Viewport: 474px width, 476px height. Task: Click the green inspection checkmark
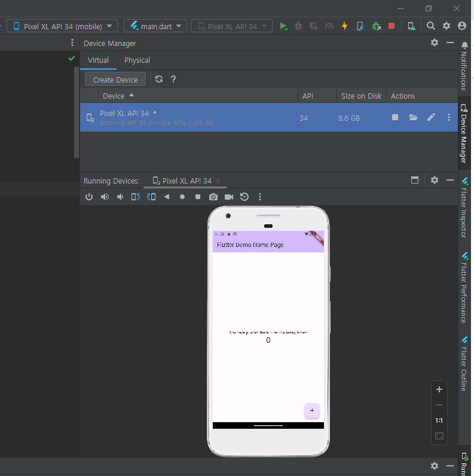pos(72,58)
